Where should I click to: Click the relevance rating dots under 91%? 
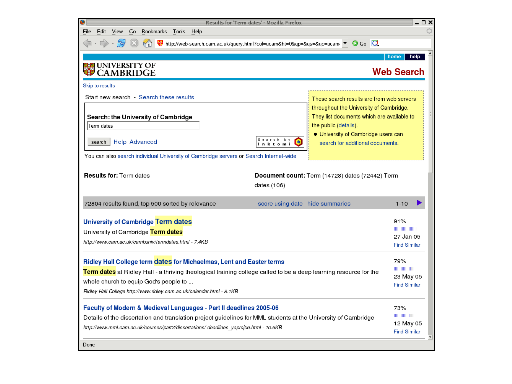pyautogui.click(x=404, y=229)
